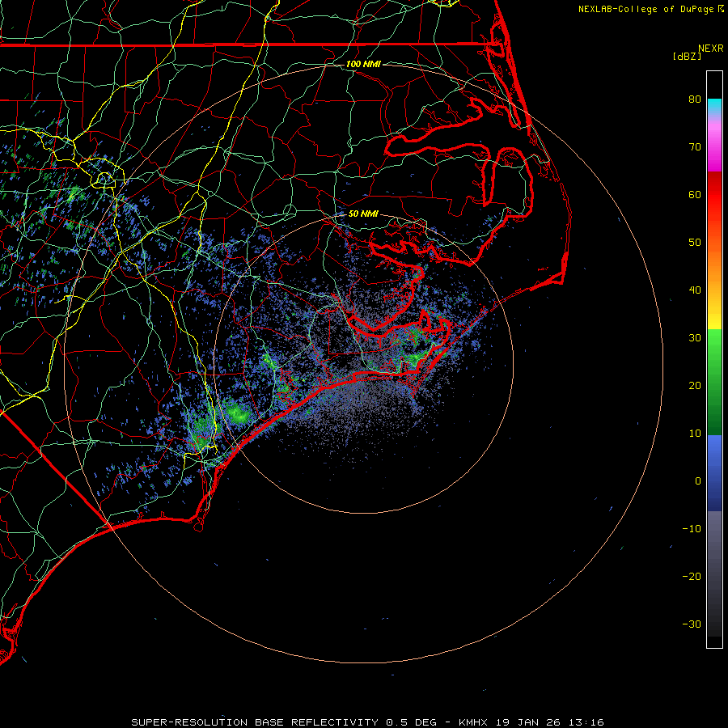Click the 60 dBZ scale value
Image resolution: width=728 pixels, height=728 pixels.
(695, 194)
